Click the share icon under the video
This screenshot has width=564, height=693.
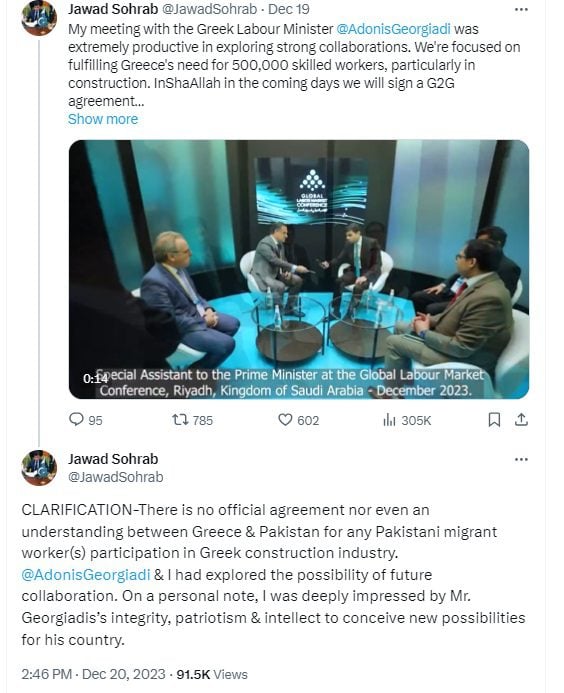[x=522, y=419]
